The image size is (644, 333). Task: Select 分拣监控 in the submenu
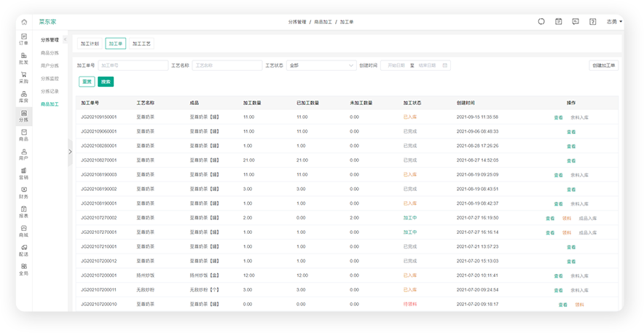pyautogui.click(x=50, y=78)
